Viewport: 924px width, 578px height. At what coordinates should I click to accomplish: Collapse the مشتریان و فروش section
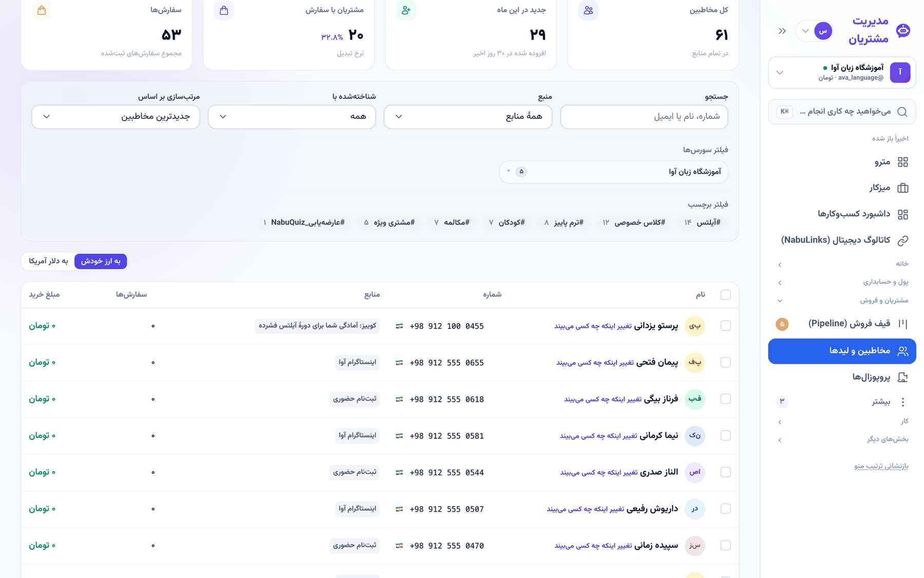[x=842, y=301]
